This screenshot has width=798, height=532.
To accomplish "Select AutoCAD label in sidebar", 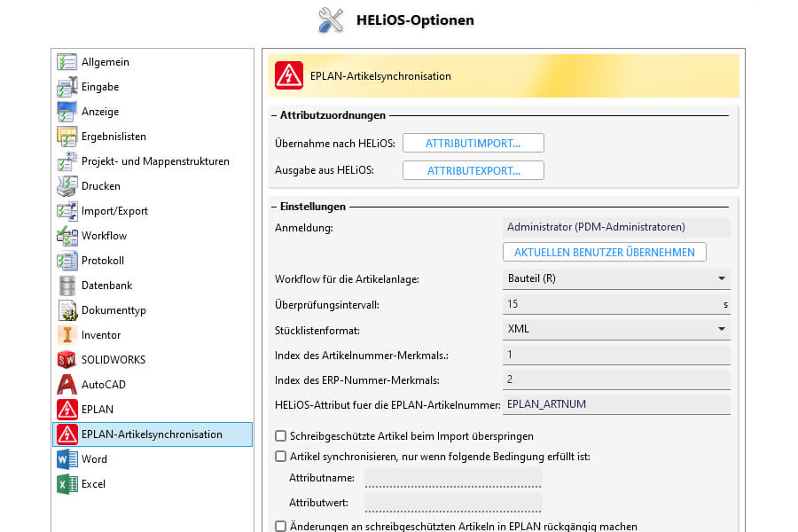I will tap(104, 385).
